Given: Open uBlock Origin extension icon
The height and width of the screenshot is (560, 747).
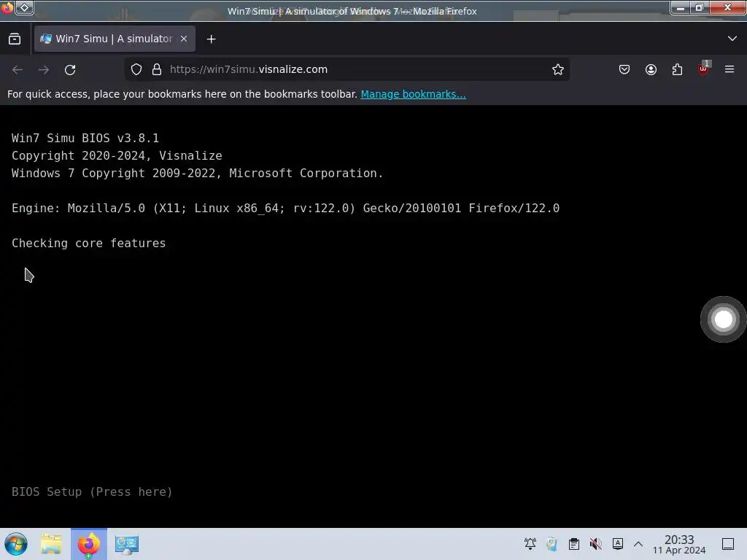Looking at the screenshot, I should tap(704, 69).
